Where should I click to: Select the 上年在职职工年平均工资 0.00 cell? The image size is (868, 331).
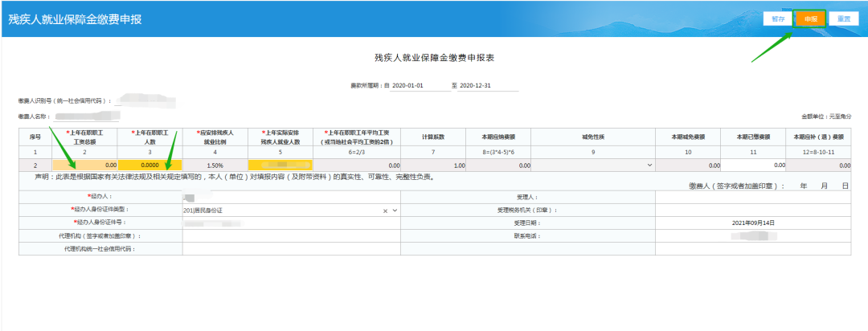pos(358,165)
